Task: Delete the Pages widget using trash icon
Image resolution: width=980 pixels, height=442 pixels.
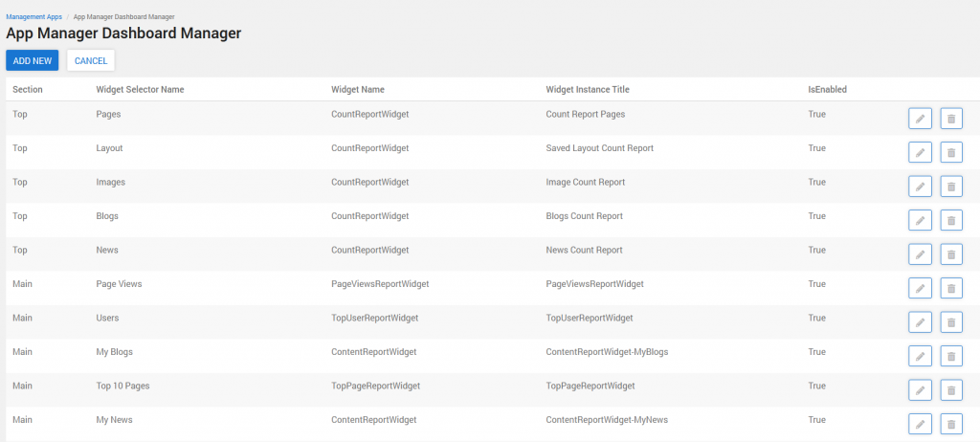Action: click(x=951, y=119)
